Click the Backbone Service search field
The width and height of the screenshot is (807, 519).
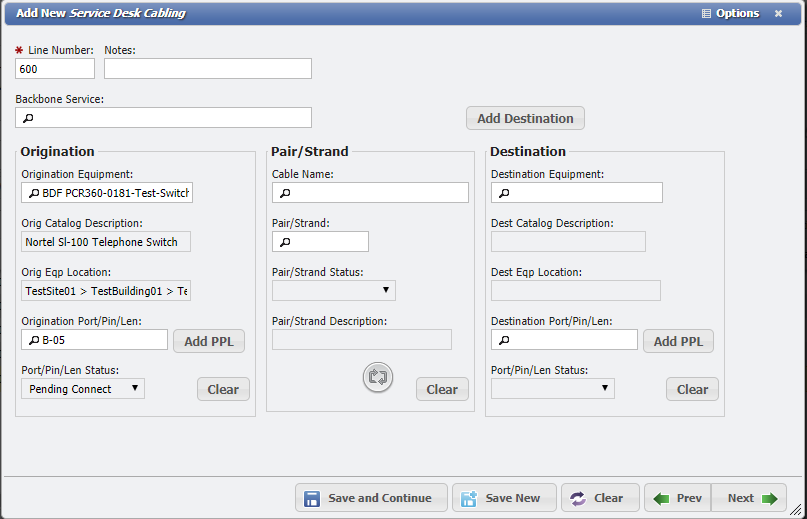[x=164, y=118]
